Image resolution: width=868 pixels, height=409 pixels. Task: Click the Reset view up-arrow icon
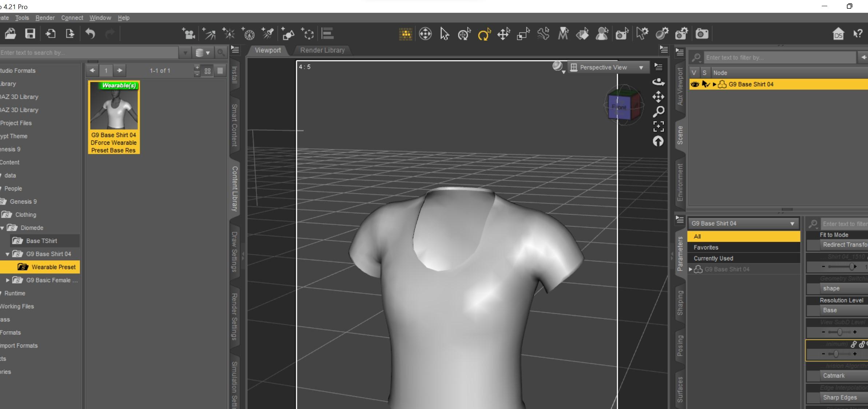658,141
